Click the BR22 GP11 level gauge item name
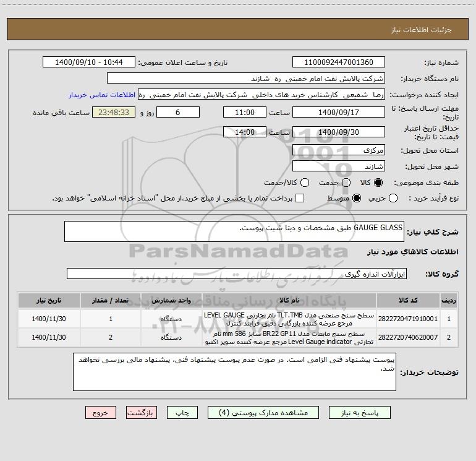This screenshot has height=461, width=476. click(289, 338)
